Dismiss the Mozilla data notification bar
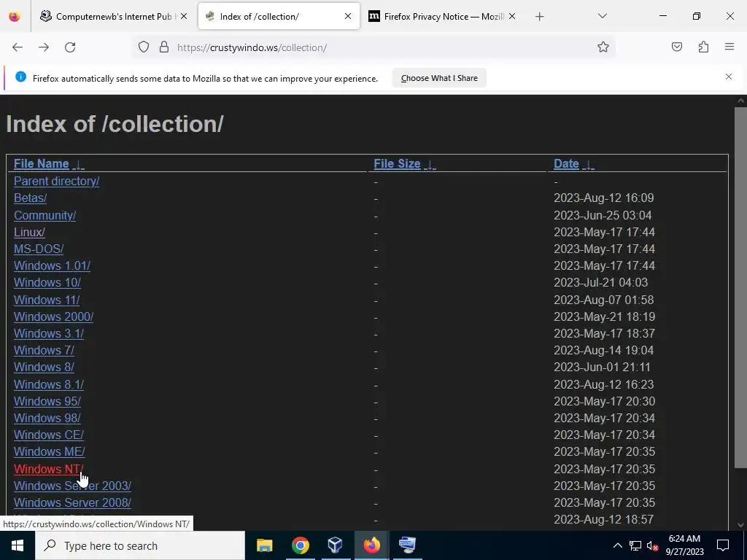 (729, 77)
